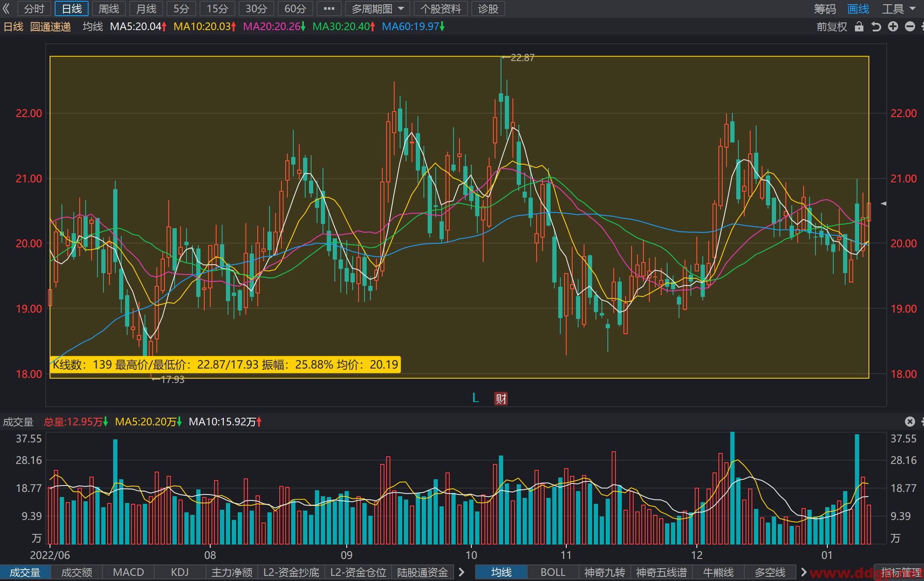Close the 成交量 volume panel
The height and width of the screenshot is (581, 924).
tap(910, 421)
